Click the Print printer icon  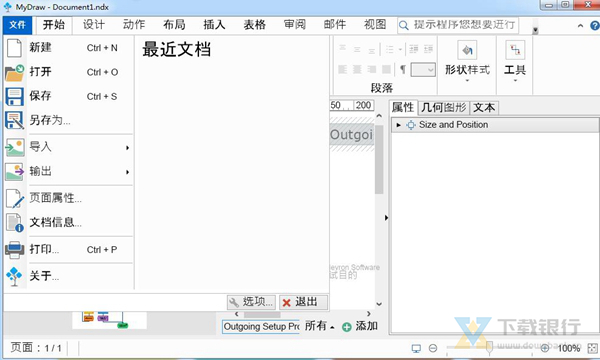tap(15, 249)
